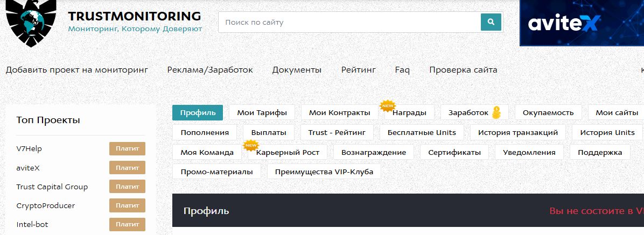Click the aviteX banner advertisement

(x=582, y=23)
